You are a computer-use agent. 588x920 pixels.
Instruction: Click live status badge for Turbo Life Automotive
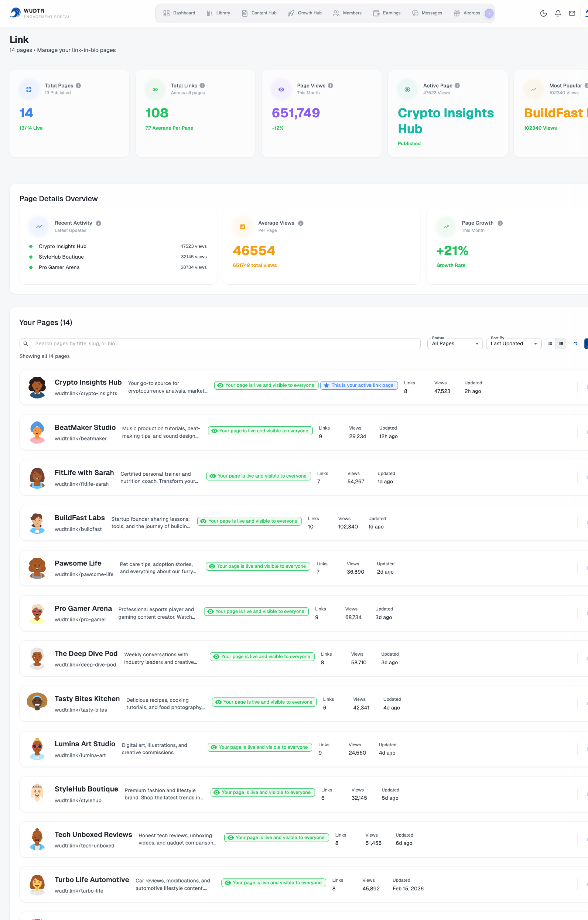273,882
